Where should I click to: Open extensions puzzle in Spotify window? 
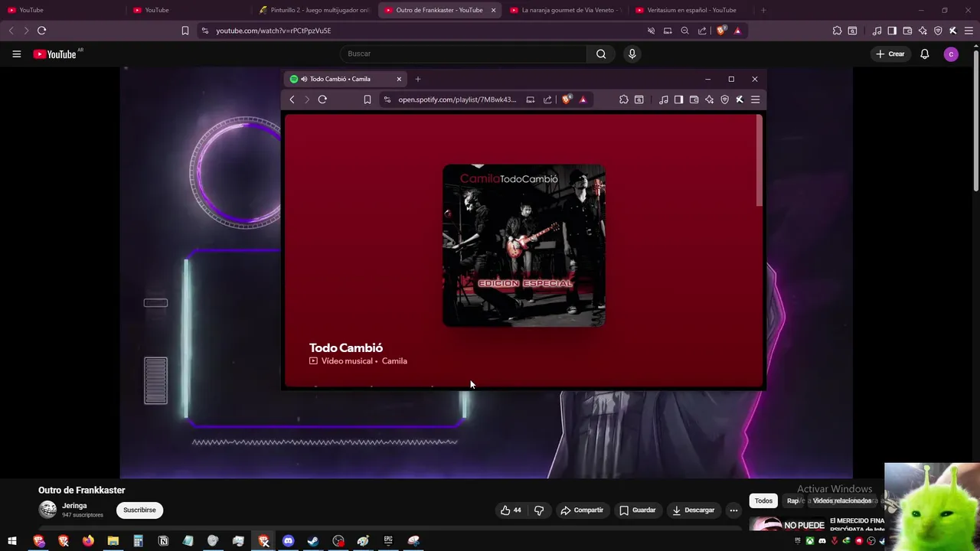(623, 99)
